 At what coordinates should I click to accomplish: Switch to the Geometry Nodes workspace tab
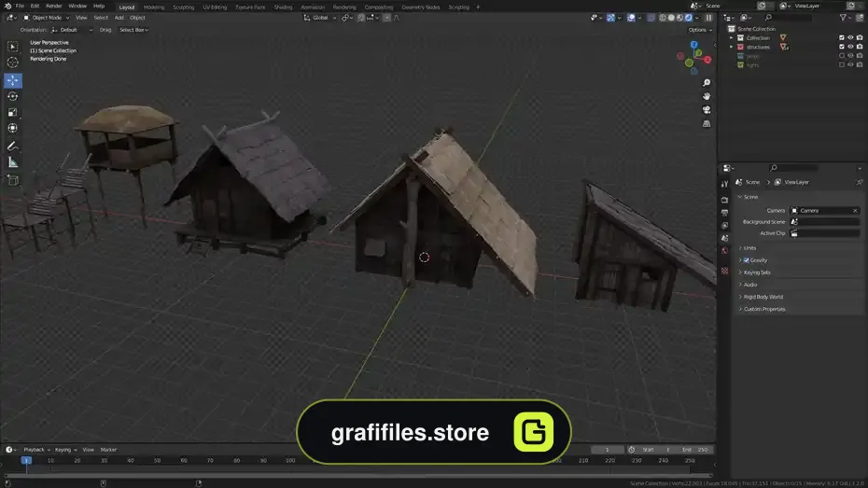click(421, 7)
